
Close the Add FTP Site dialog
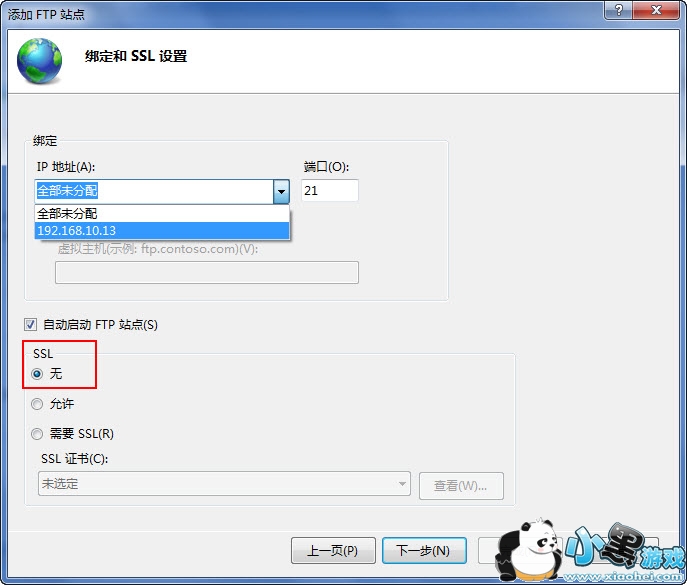coord(656,10)
